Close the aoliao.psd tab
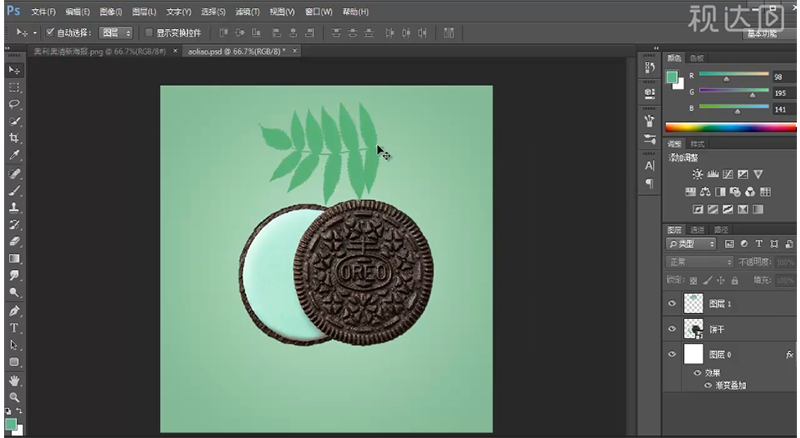Image resolution: width=800 pixels, height=438 pixels. 294,51
